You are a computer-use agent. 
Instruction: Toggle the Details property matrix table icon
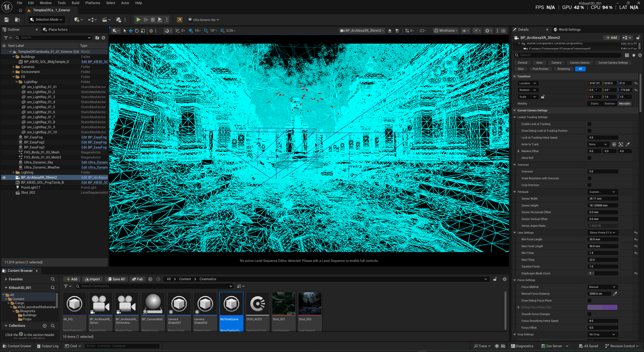point(627,55)
